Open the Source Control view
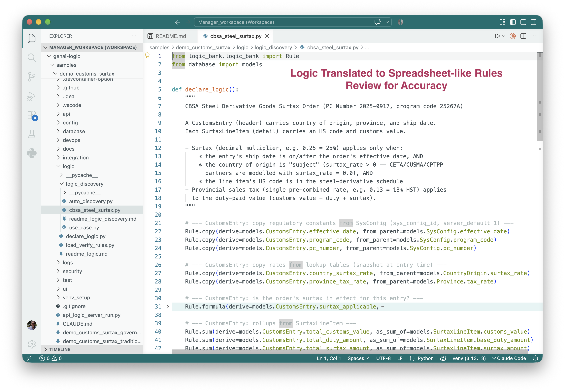This screenshot has height=392, width=565. pyautogui.click(x=32, y=77)
